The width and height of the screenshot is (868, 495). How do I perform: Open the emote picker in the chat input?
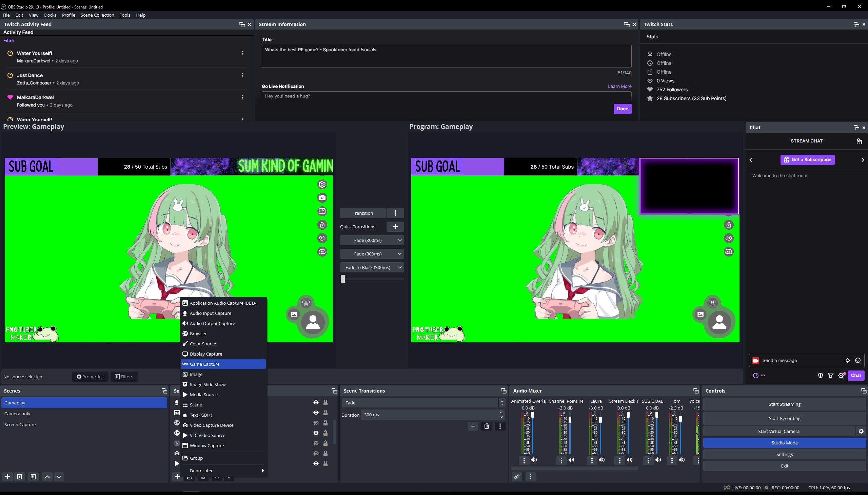click(858, 360)
